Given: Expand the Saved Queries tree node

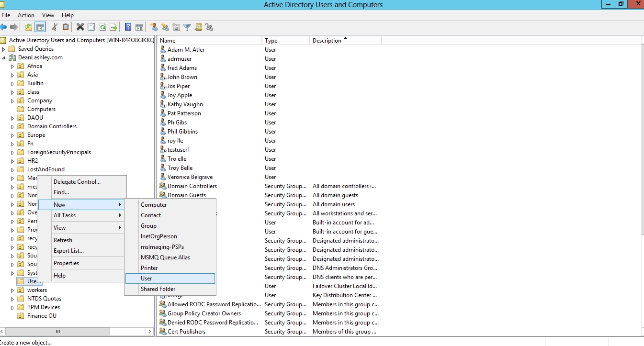Looking at the screenshot, I should 4,49.
